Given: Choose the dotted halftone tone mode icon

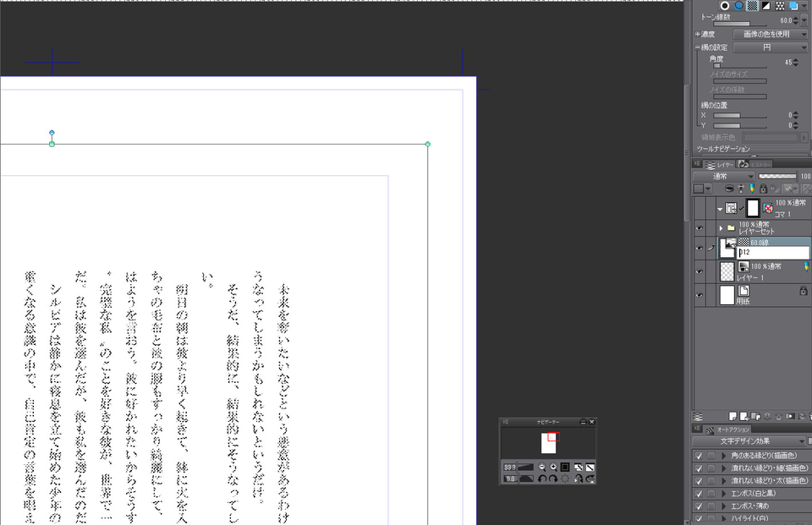Looking at the screenshot, I should point(753,6).
